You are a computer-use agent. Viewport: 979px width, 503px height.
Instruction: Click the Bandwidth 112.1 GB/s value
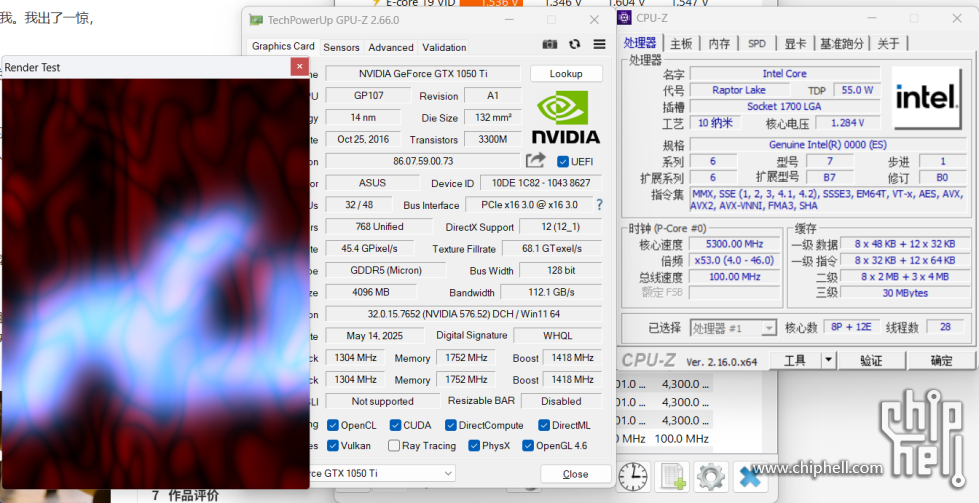click(551, 292)
